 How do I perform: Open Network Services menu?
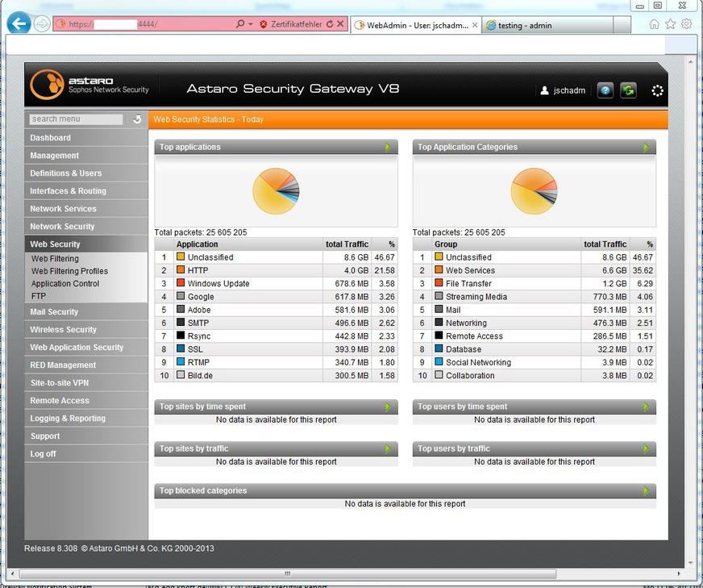85,209
